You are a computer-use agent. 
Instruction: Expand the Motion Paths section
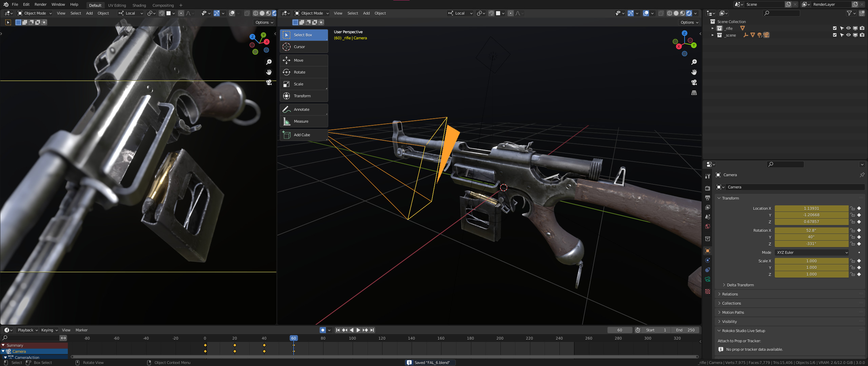tap(733, 312)
